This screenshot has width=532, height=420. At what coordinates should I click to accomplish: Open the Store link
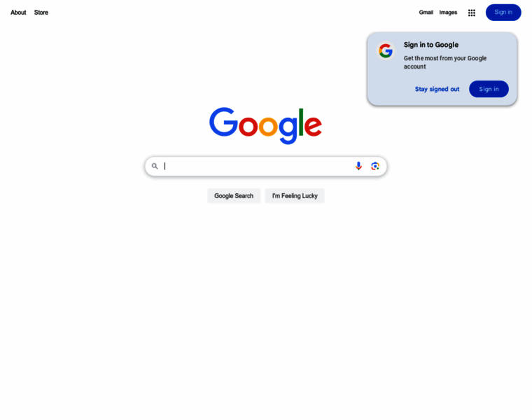(x=41, y=12)
